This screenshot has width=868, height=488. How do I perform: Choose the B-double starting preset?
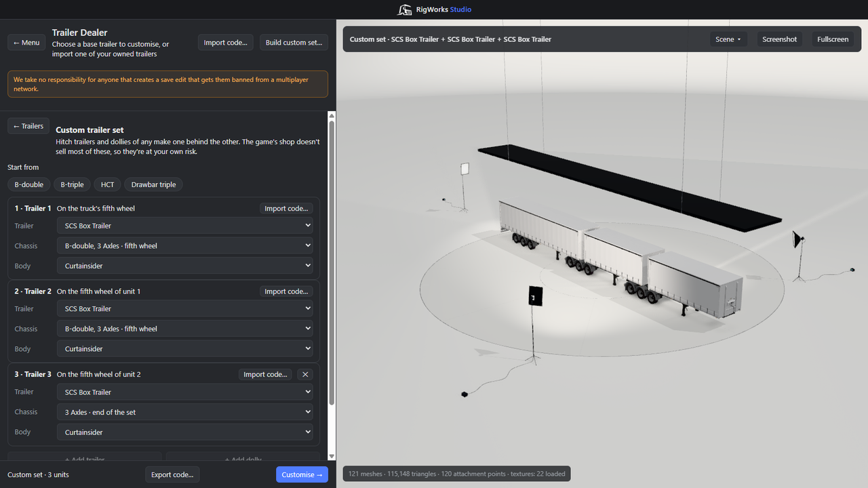coord(28,184)
